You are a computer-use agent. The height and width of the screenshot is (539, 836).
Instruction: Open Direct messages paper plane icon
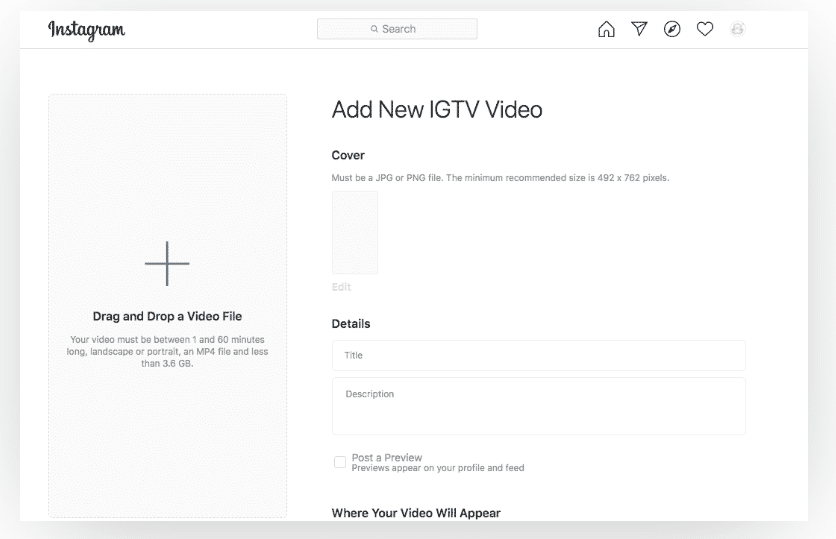point(639,29)
